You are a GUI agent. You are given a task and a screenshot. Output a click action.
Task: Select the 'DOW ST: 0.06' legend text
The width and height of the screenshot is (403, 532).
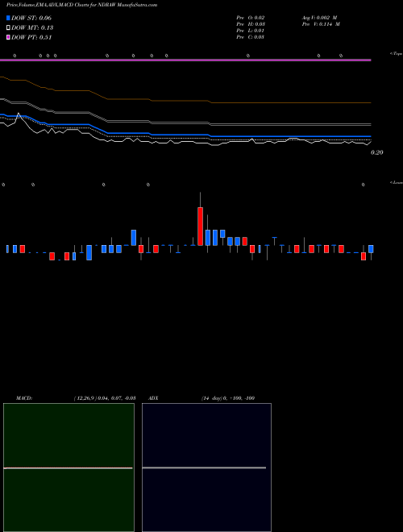(x=31, y=18)
